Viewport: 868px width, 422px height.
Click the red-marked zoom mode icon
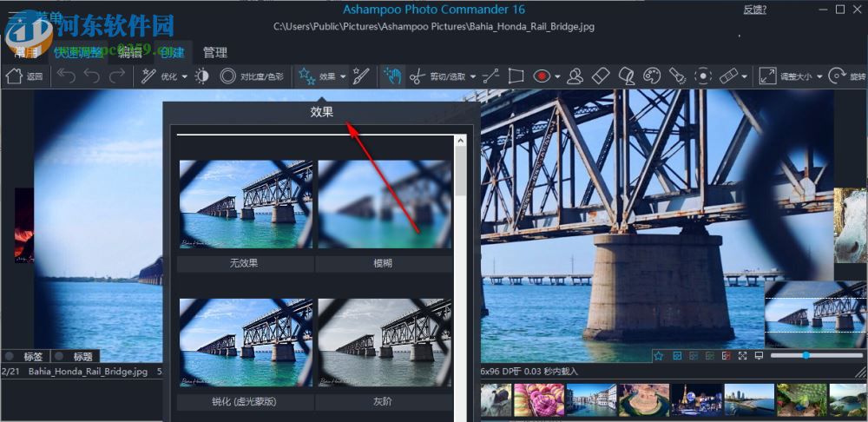pyautogui.click(x=727, y=356)
